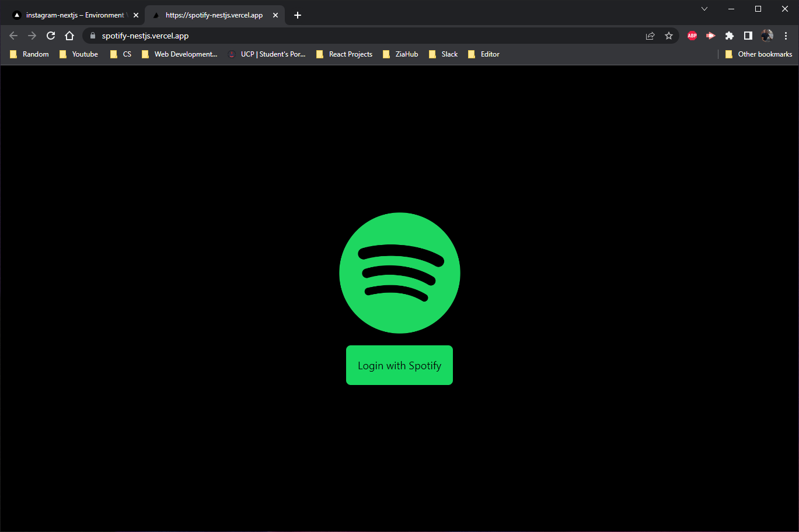
Task: Open the Chrome three-dot menu
Action: click(x=786, y=36)
